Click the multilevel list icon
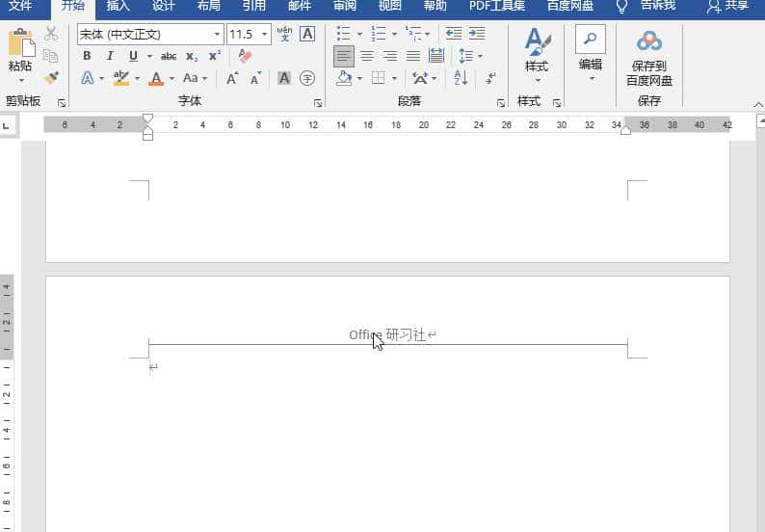The image size is (765, 532). pos(413,34)
